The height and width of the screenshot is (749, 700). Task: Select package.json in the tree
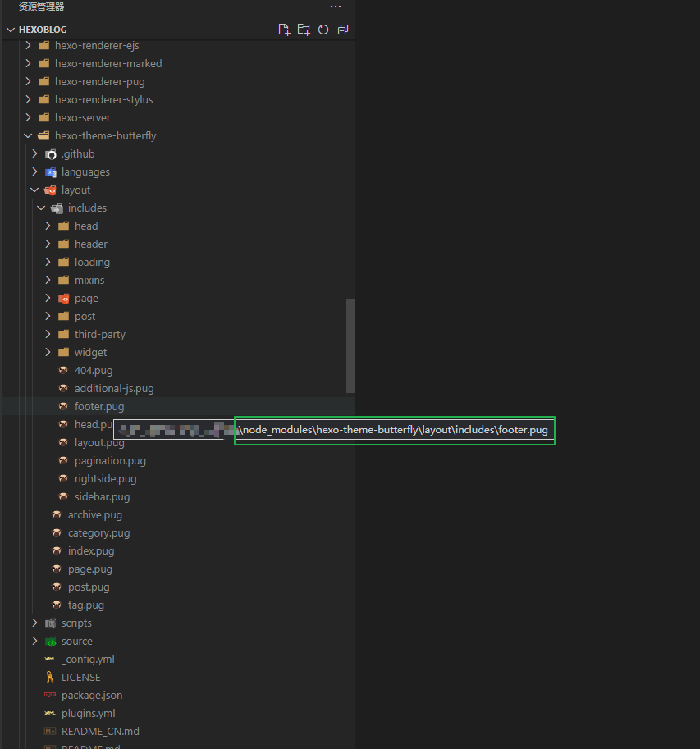[92, 696]
